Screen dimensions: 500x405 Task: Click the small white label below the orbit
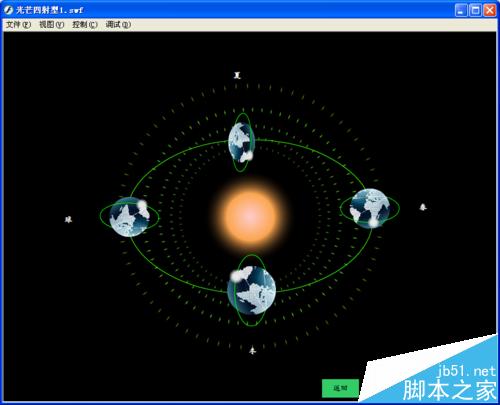coord(253,351)
